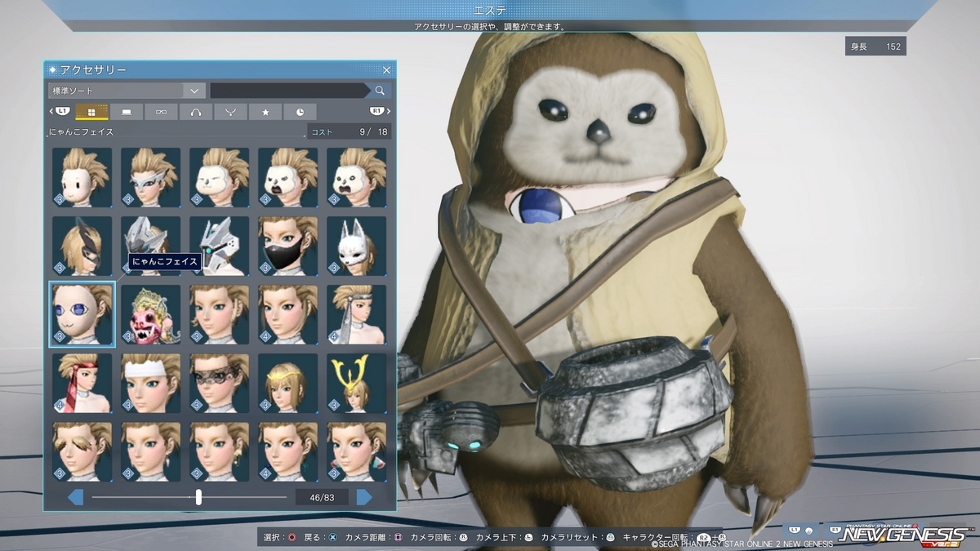Click the 選択 circle button hint
This screenshot has height=551, width=980.
coord(280,538)
